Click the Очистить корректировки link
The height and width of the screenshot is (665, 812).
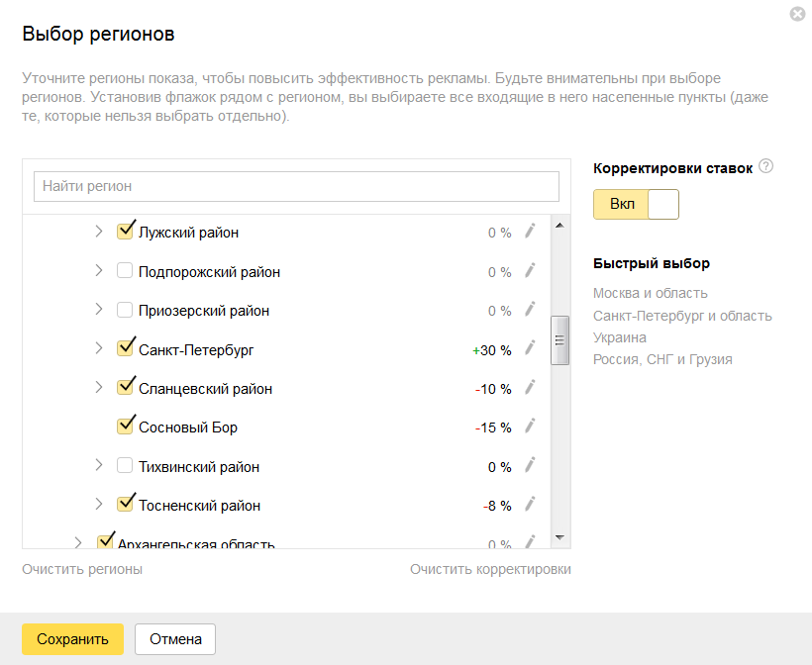click(x=490, y=569)
